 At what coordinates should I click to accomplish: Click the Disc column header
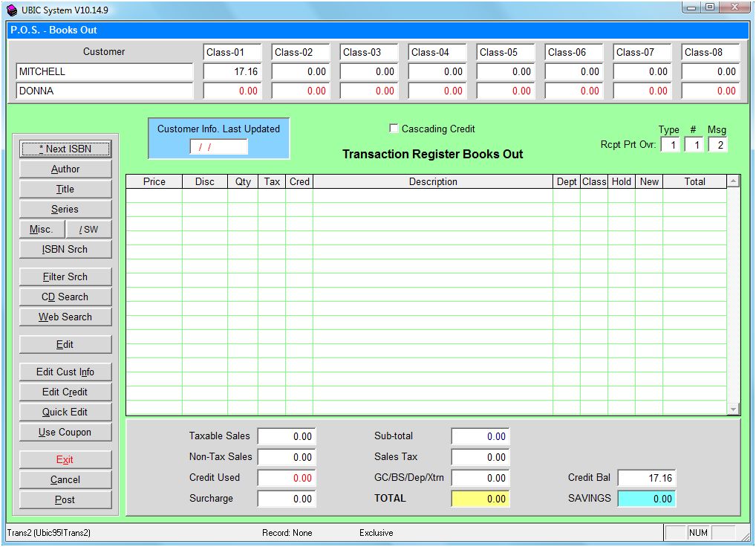click(205, 181)
